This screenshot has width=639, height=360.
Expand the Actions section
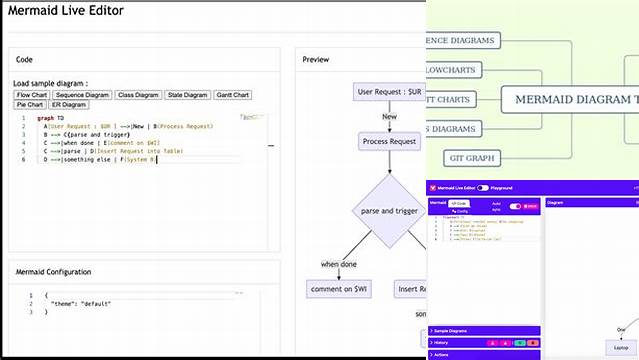484,355
